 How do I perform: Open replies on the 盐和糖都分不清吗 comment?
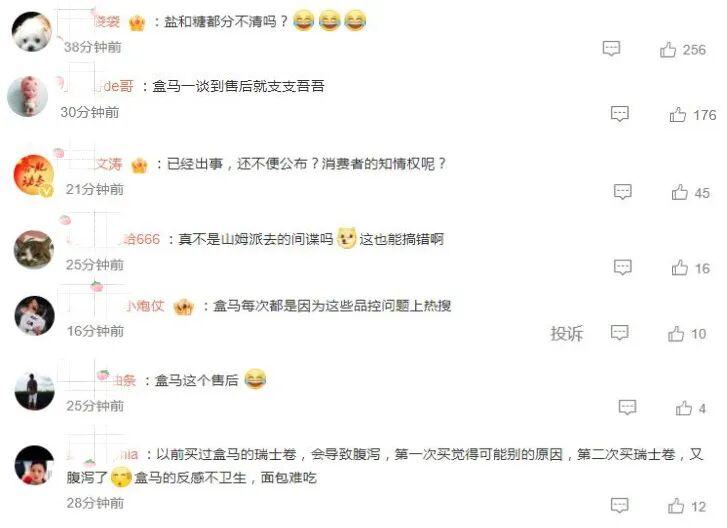611,48
